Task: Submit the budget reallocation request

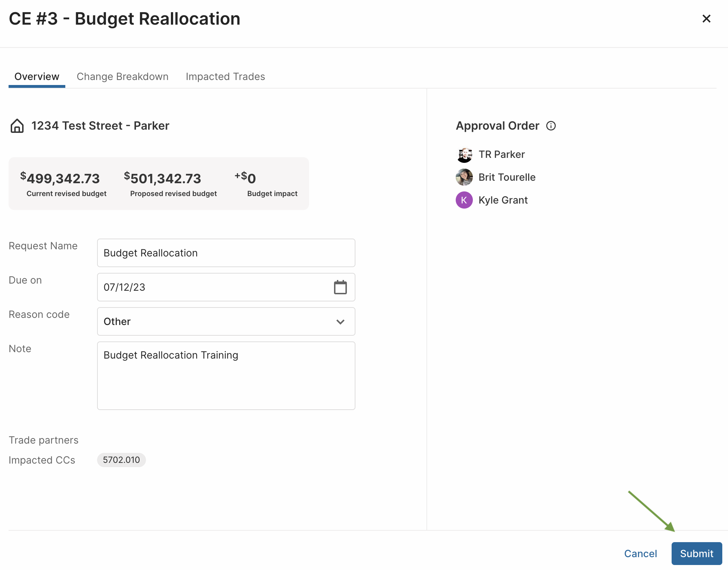Action: pyautogui.click(x=697, y=554)
